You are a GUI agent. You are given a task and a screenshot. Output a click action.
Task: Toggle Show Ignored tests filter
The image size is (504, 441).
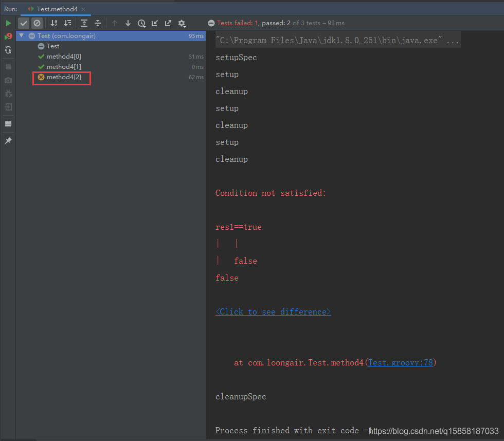(37, 23)
